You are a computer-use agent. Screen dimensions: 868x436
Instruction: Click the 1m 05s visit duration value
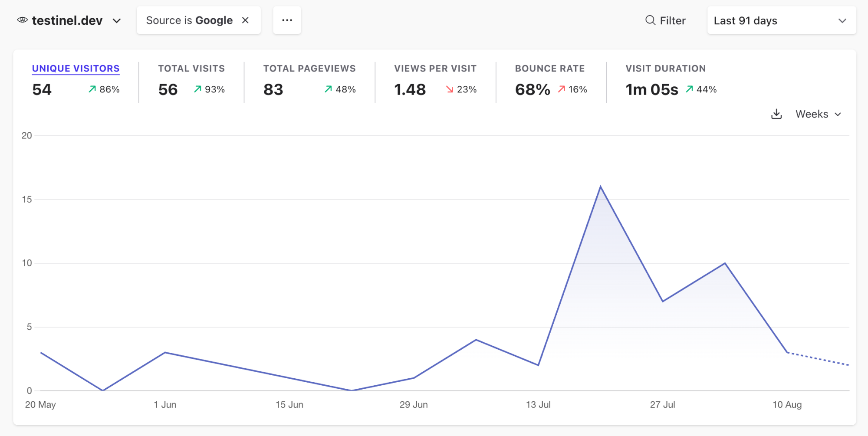tap(652, 89)
